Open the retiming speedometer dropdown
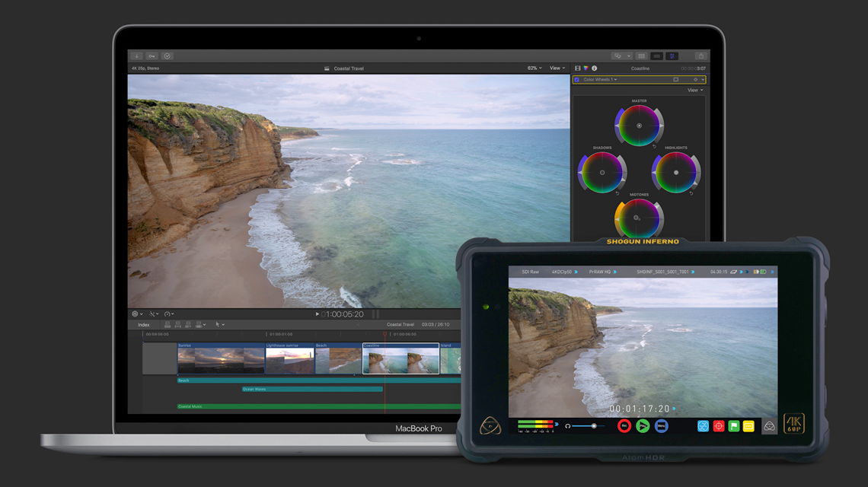The image size is (868, 487). tap(169, 314)
